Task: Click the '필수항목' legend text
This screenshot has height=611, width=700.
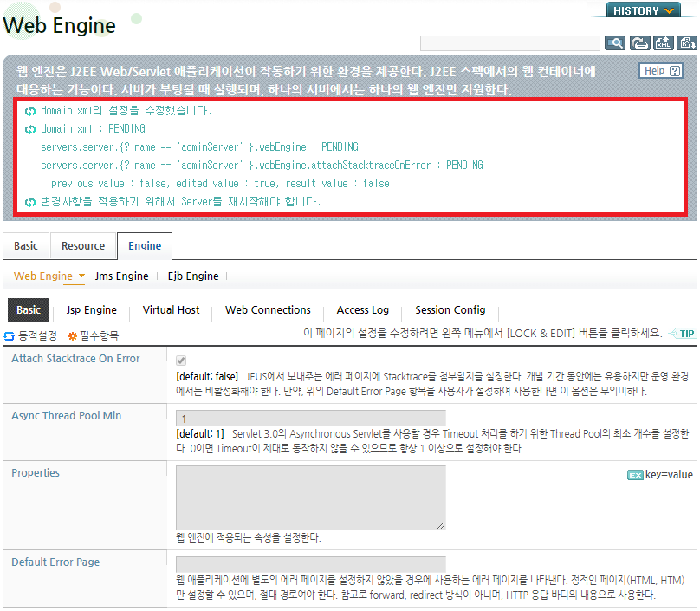Action: [99, 336]
